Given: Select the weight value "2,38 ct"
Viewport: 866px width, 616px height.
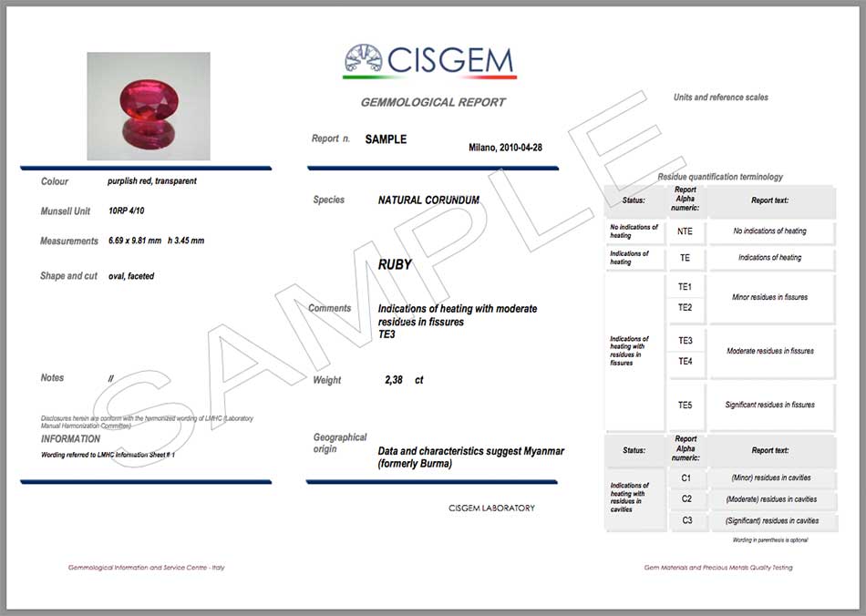Looking at the screenshot, I should tap(404, 380).
